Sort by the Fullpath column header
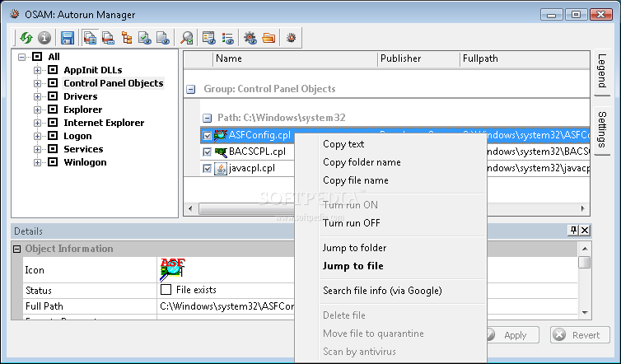Screen dimensions: 621x364 click(525, 58)
